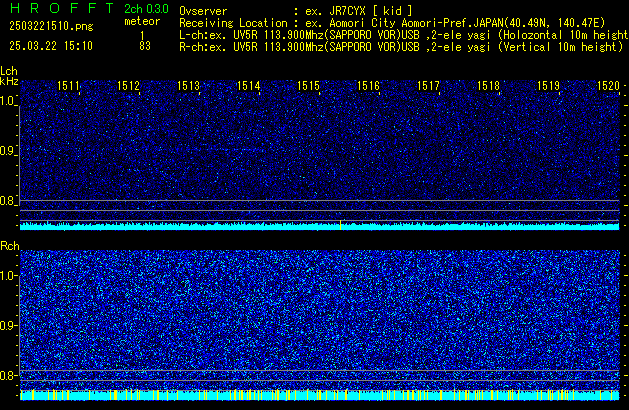
Task: Click the Lch 1.0 kHz axis label
Action: pos(8,101)
